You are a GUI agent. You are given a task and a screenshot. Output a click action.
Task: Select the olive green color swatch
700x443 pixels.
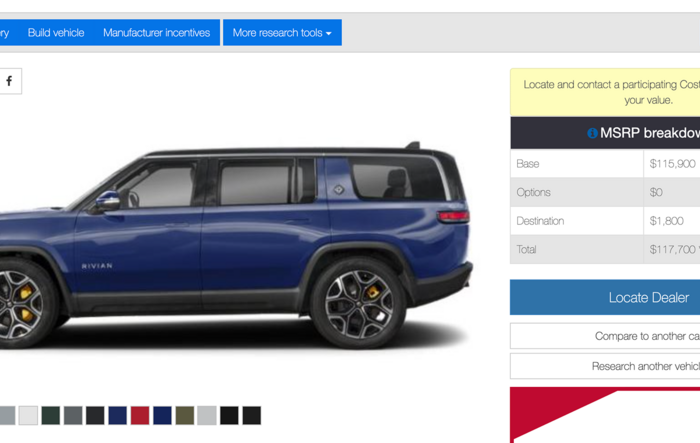[x=184, y=415]
